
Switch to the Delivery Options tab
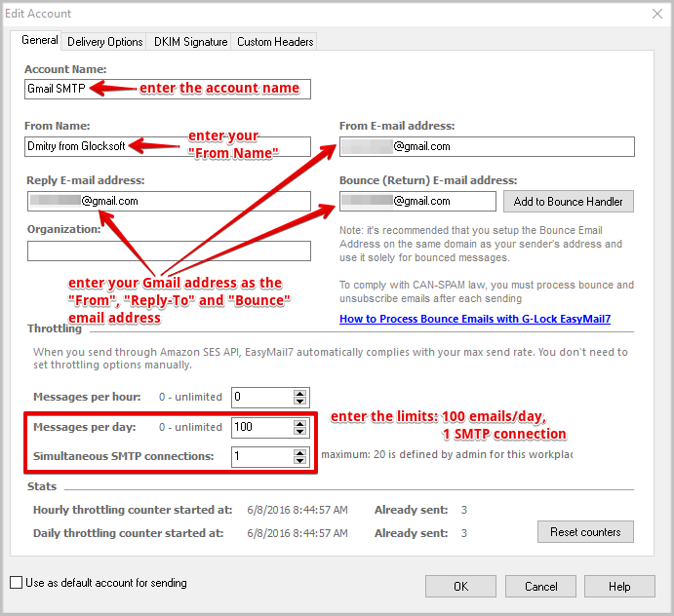[105, 42]
